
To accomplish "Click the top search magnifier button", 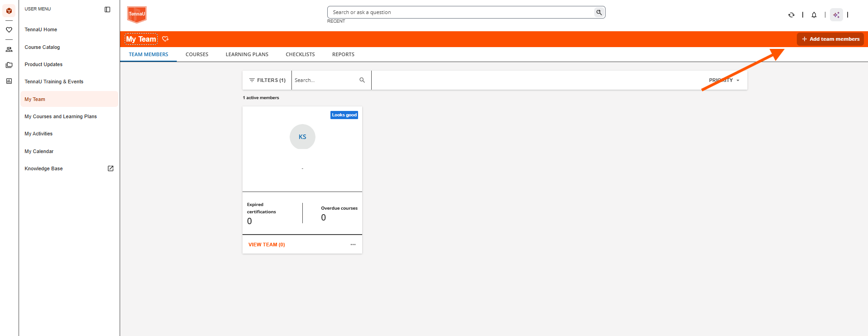I will (599, 12).
